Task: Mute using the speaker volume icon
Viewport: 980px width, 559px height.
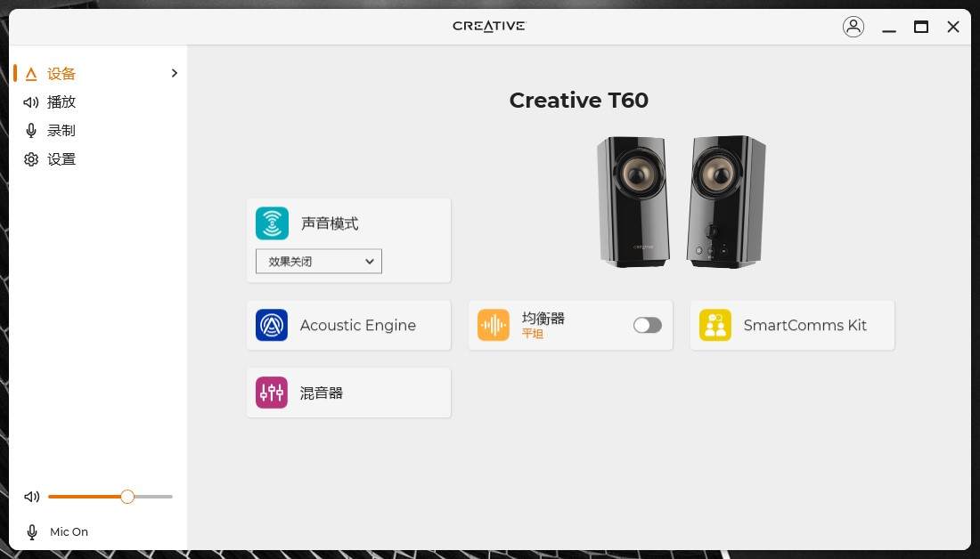Action: coord(31,497)
